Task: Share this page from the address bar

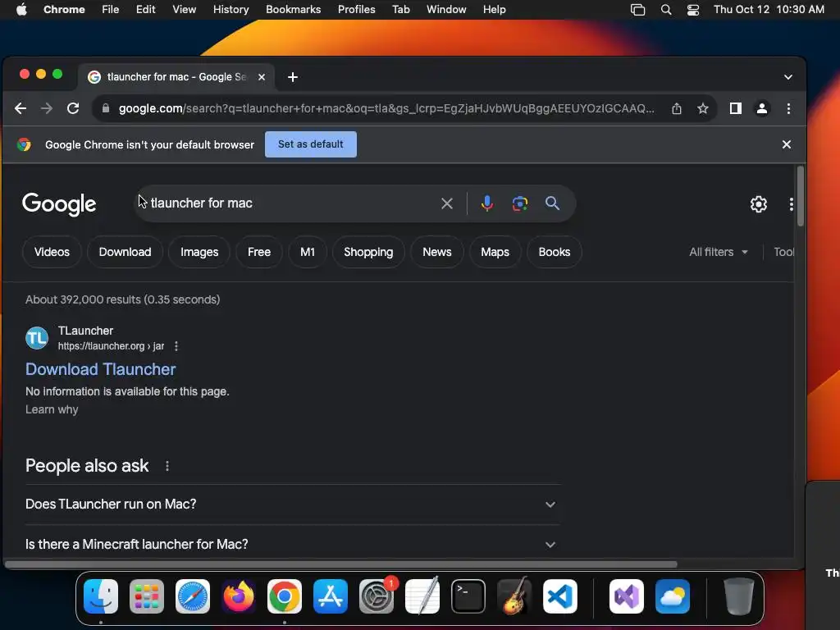Action: pyautogui.click(x=677, y=109)
